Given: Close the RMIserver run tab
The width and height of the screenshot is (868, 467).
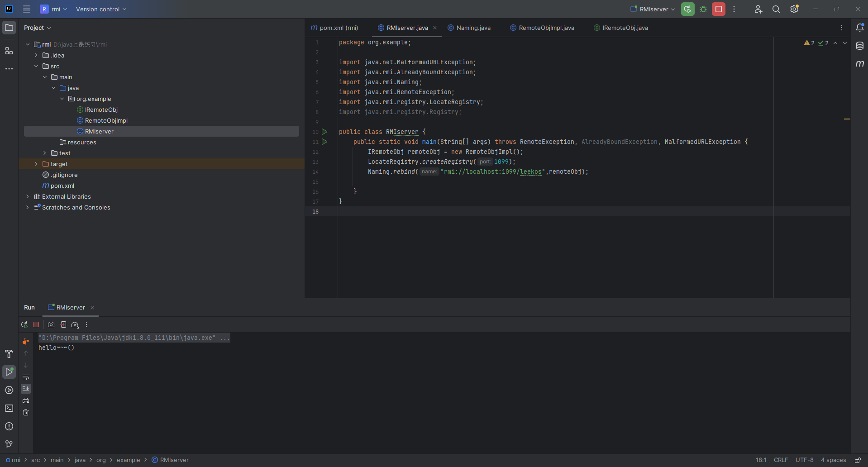Looking at the screenshot, I should (x=92, y=308).
